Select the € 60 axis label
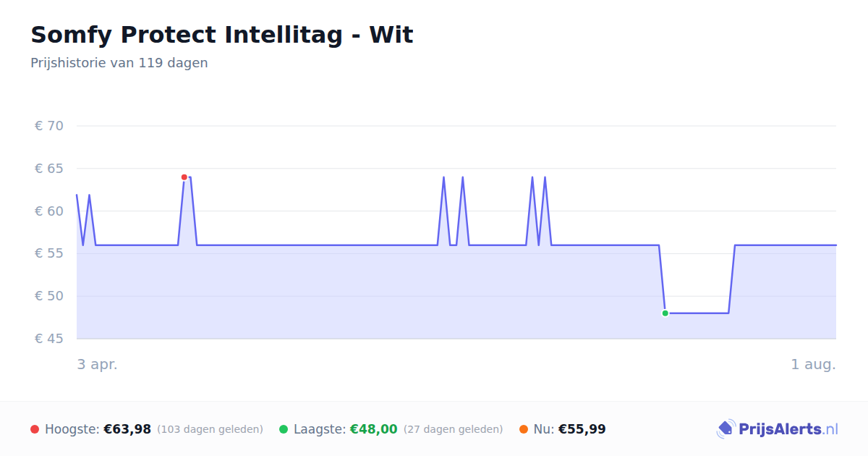The image size is (868, 456). tap(49, 211)
